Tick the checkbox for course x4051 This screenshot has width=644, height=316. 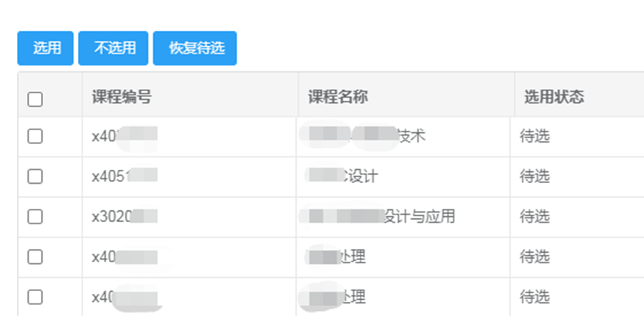point(35,176)
